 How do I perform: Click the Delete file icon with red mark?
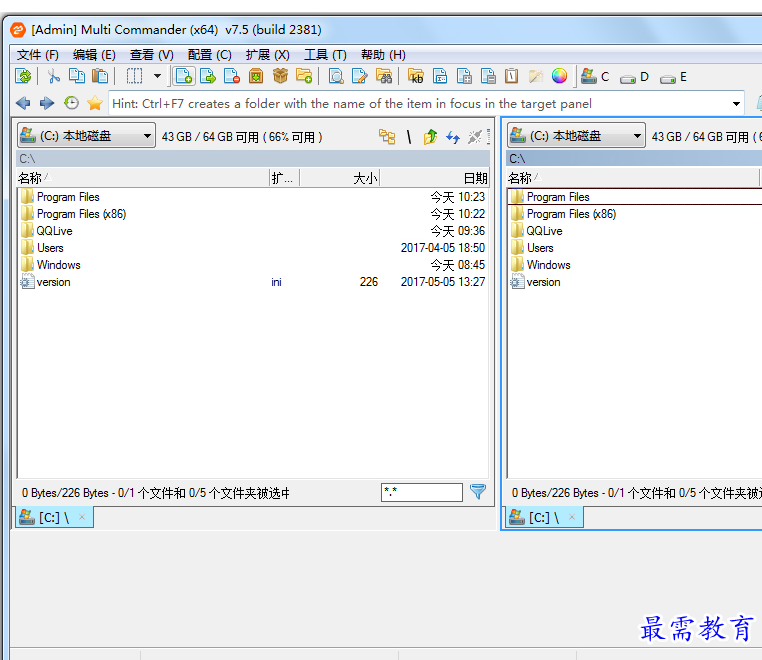[232, 76]
